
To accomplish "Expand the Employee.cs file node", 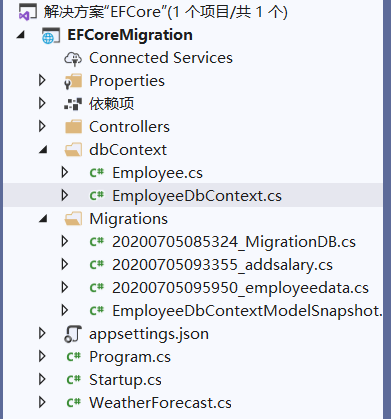I will pos(65,172).
